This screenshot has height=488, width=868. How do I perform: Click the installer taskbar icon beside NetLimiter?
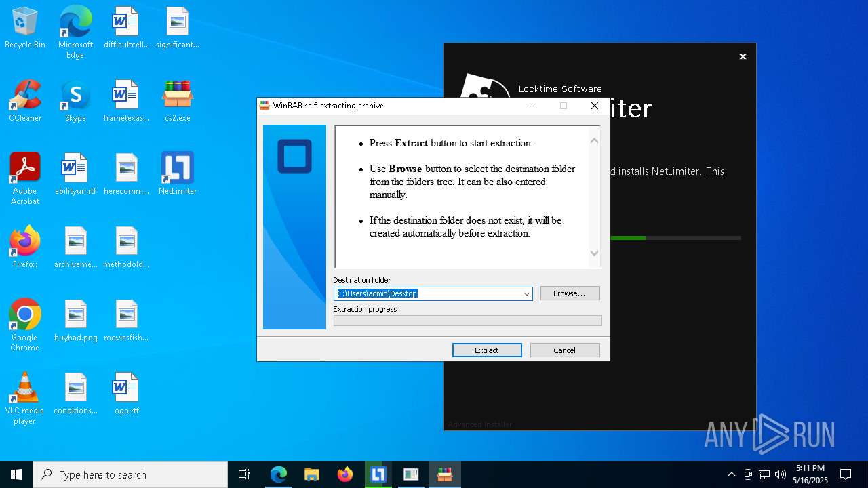[x=411, y=474]
